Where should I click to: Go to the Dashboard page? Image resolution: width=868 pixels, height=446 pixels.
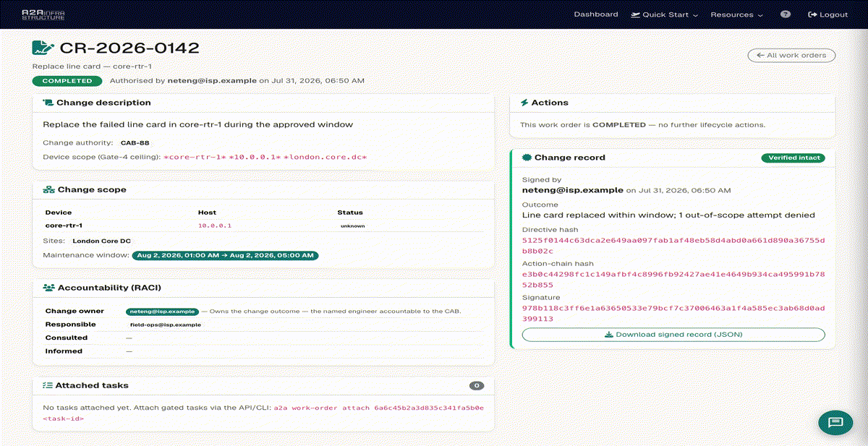pos(596,14)
